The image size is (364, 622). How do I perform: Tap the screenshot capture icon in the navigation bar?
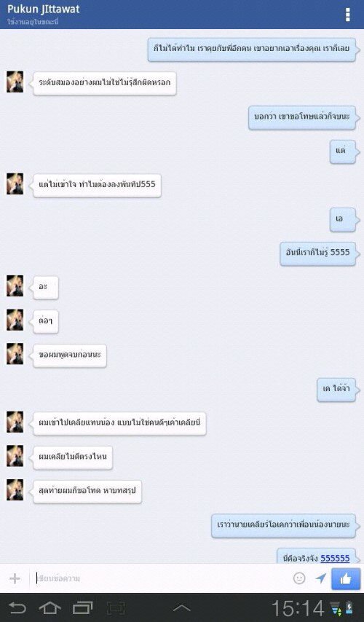tap(116, 607)
